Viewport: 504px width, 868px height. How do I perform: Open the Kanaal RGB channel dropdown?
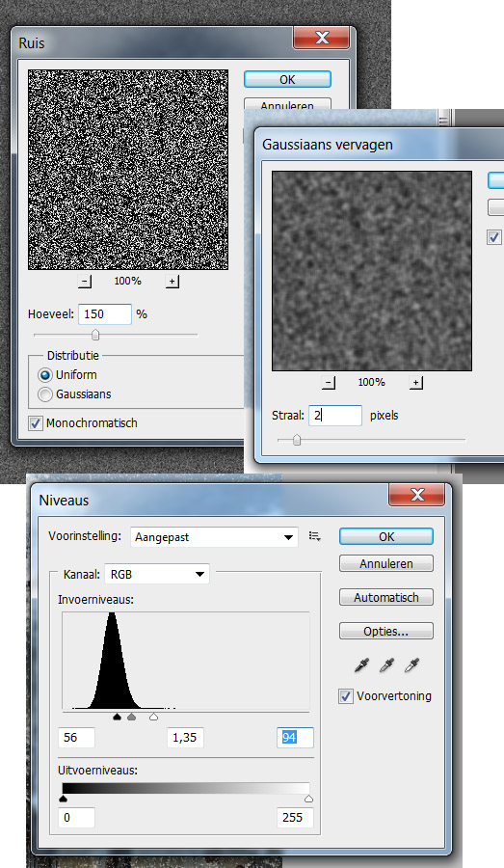coord(158,574)
